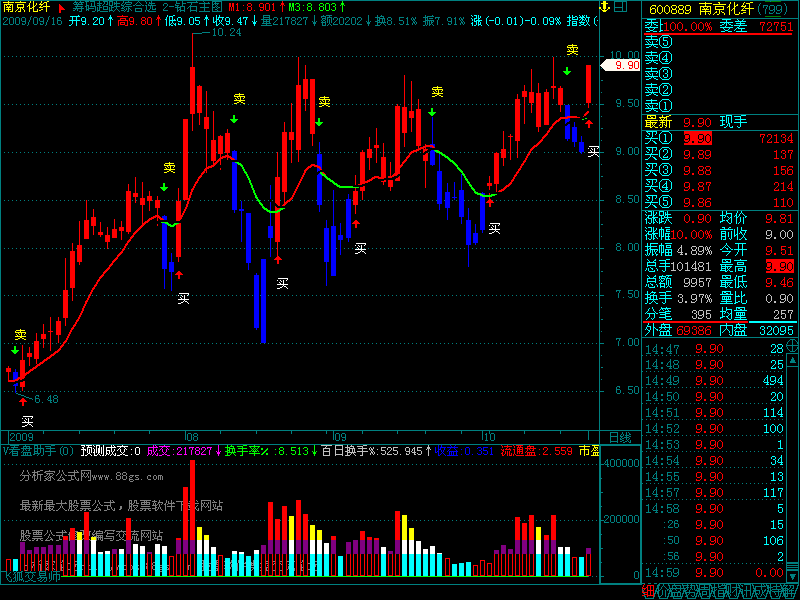Click the green 卖 sell arrow above the latest candle
Screen dimensions: 800x600
pyautogui.click(x=567, y=71)
